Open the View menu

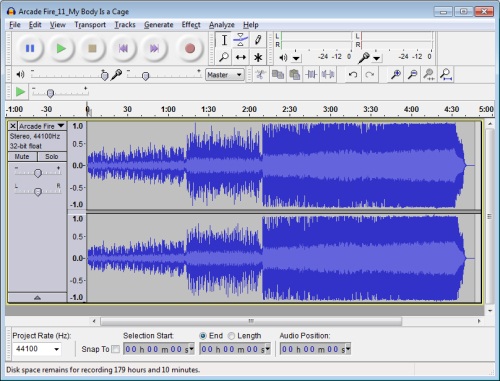tap(58, 25)
